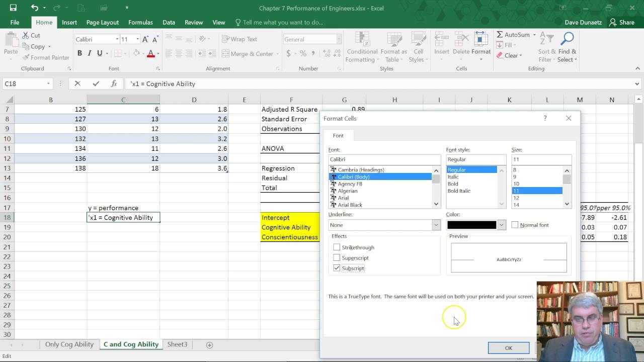The image size is (644, 362).
Task: Uncheck the Subscript checkbox
Action: (x=337, y=268)
